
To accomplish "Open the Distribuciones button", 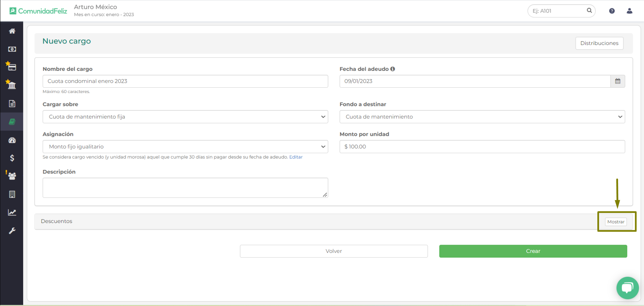I will pos(599,43).
